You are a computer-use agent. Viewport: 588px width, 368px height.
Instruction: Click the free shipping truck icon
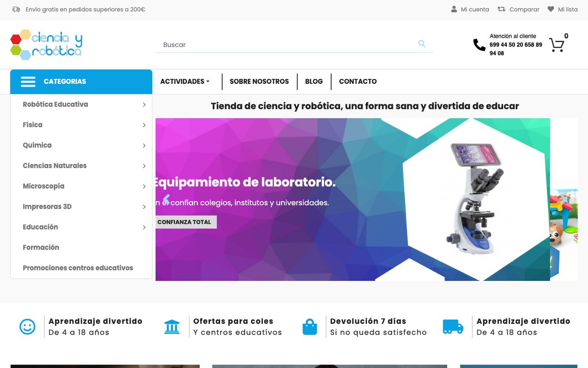[16, 9]
